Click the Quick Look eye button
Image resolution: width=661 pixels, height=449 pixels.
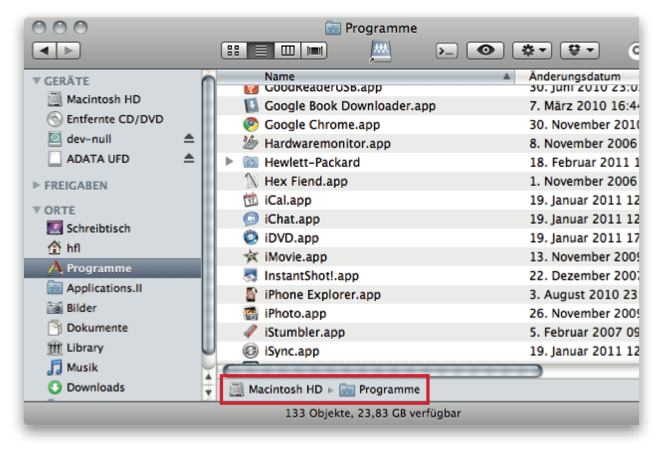485,51
